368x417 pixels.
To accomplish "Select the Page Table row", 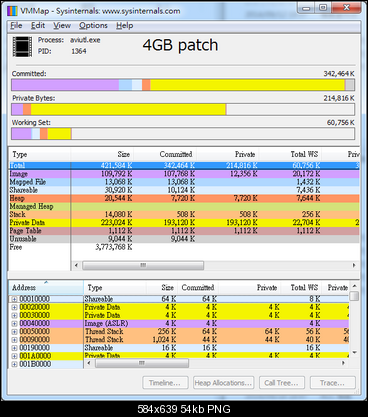I will (184, 231).
